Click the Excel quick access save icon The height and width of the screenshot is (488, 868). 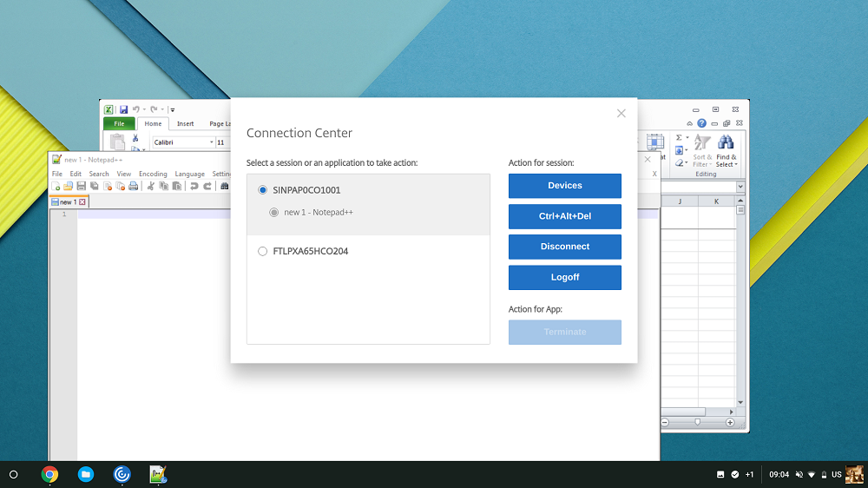(x=123, y=109)
